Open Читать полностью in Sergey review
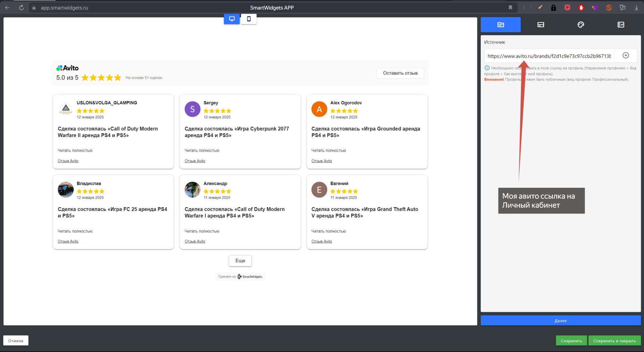The width and height of the screenshot is (644, 352). [202, 151]
